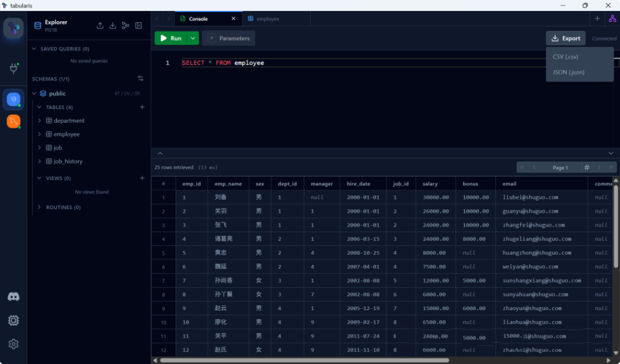
Task: Open the connections plug icon in sidebar
Action: coord(13,68)
